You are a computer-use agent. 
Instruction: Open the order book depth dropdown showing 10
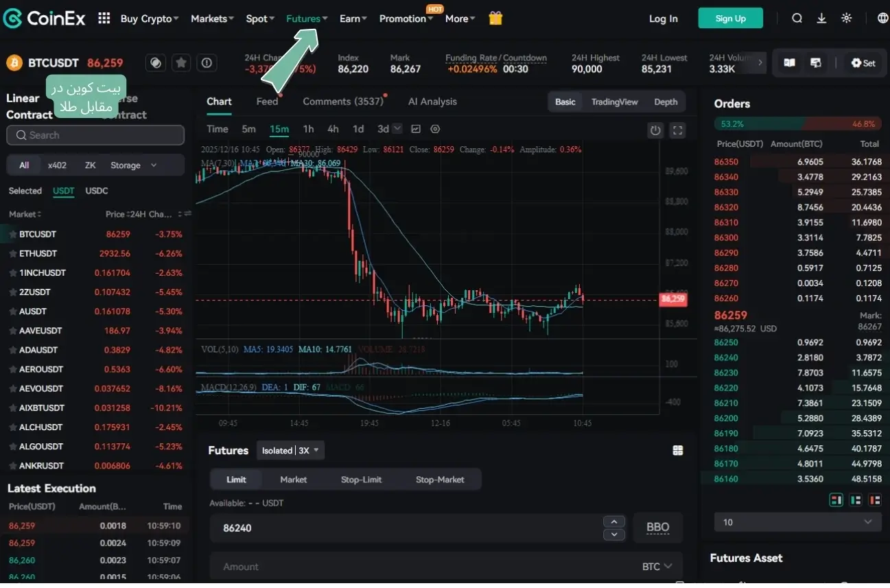tap(798, 522)
